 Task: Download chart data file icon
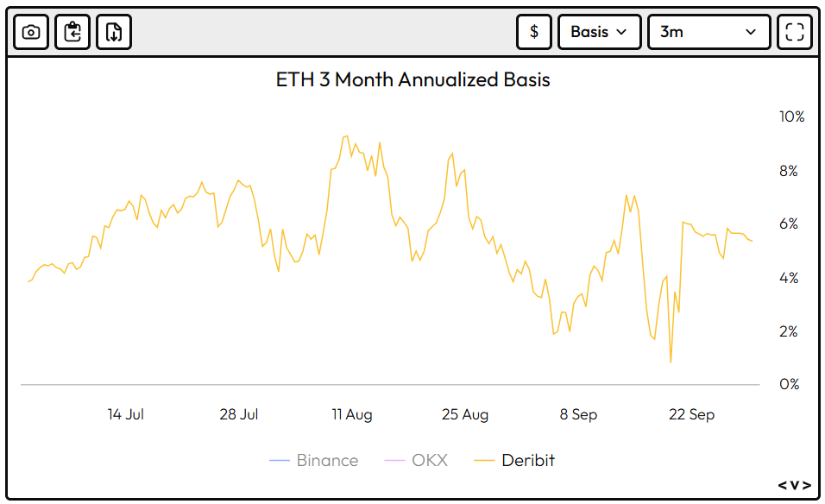tap(114, 32)
